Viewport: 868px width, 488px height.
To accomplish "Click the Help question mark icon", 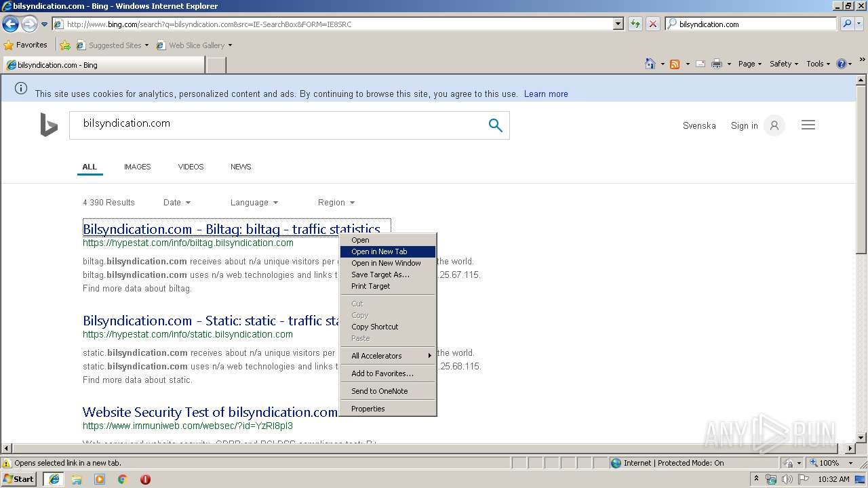I will pyautogui.click(x=842, y=64).
